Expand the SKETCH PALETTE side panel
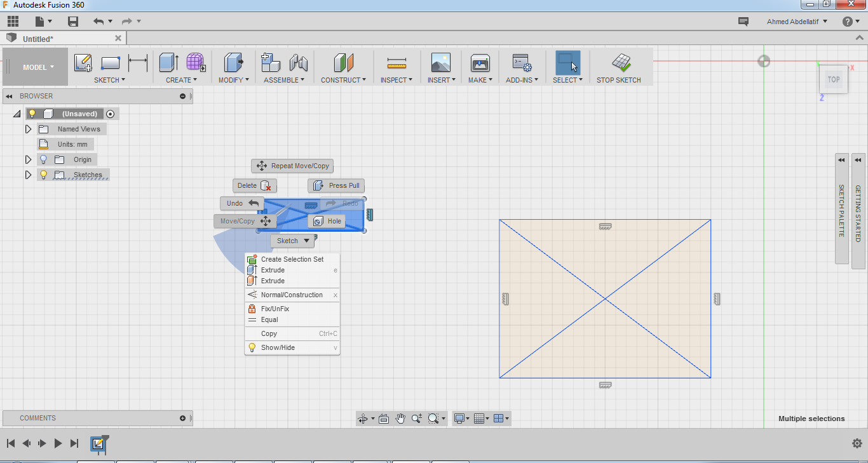The width and height of the screenshot is (868, 463). [841, 208]
